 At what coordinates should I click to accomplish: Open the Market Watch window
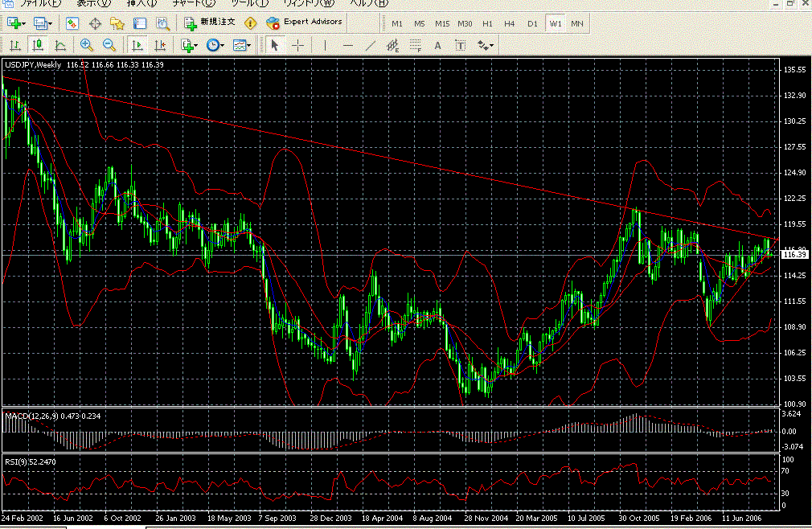(x=72, y=23)
